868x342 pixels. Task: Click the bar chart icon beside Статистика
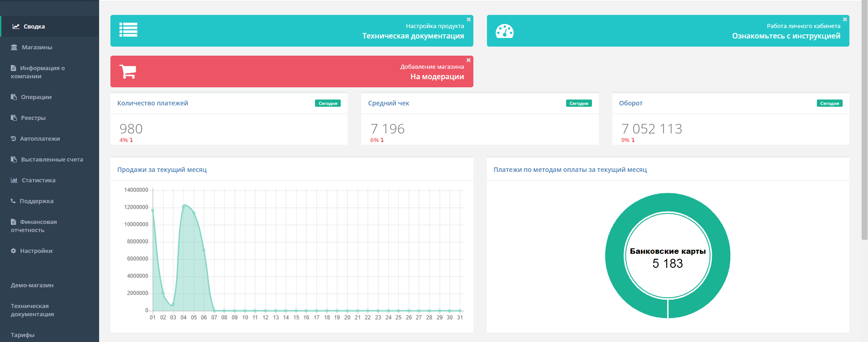pyautogui.click(x=14, y=180)
